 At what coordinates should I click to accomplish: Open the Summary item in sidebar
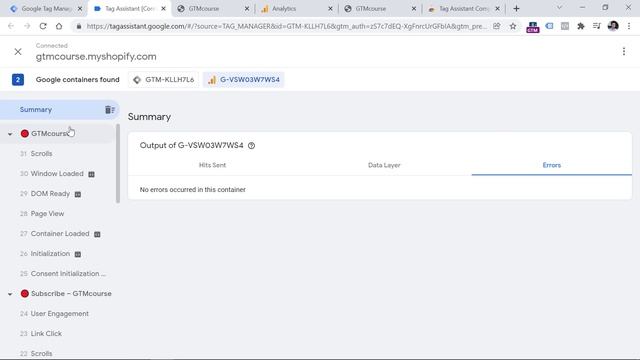(x=36, y=110)
